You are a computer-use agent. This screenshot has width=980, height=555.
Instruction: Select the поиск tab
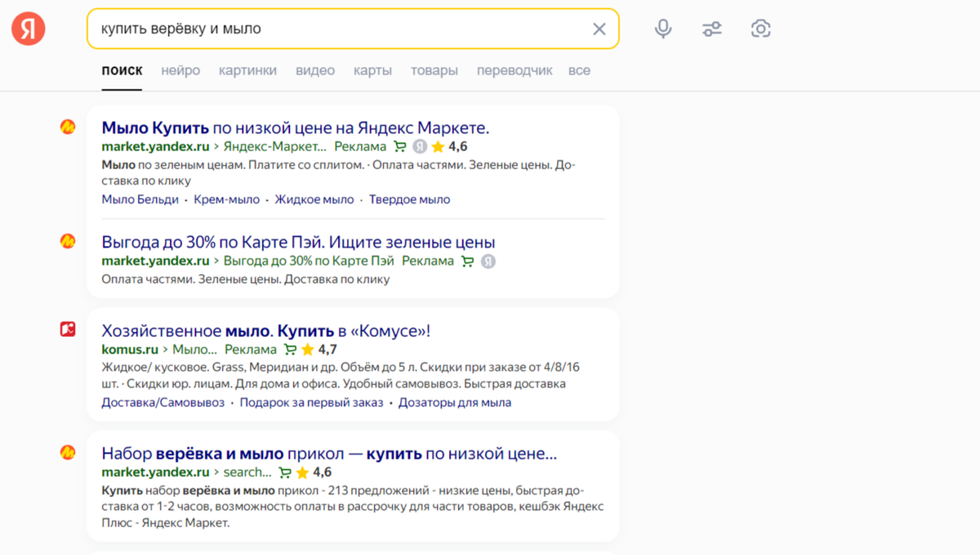click(x=122, y=70)
